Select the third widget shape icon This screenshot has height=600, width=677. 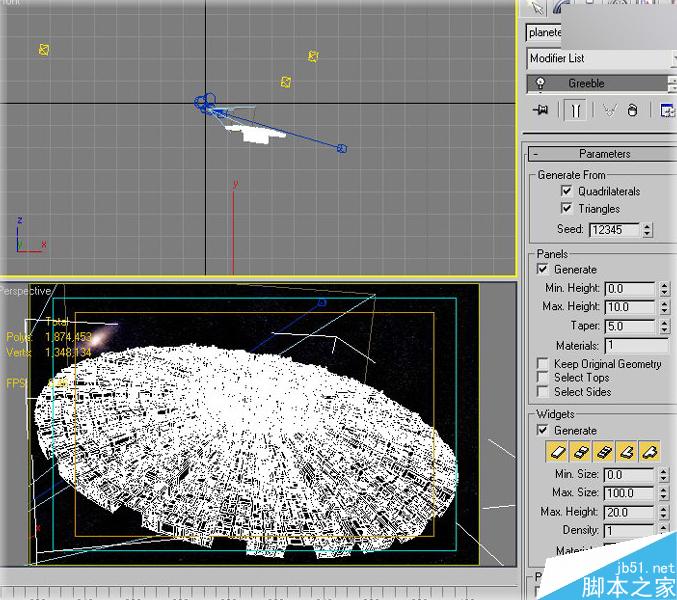601,453
